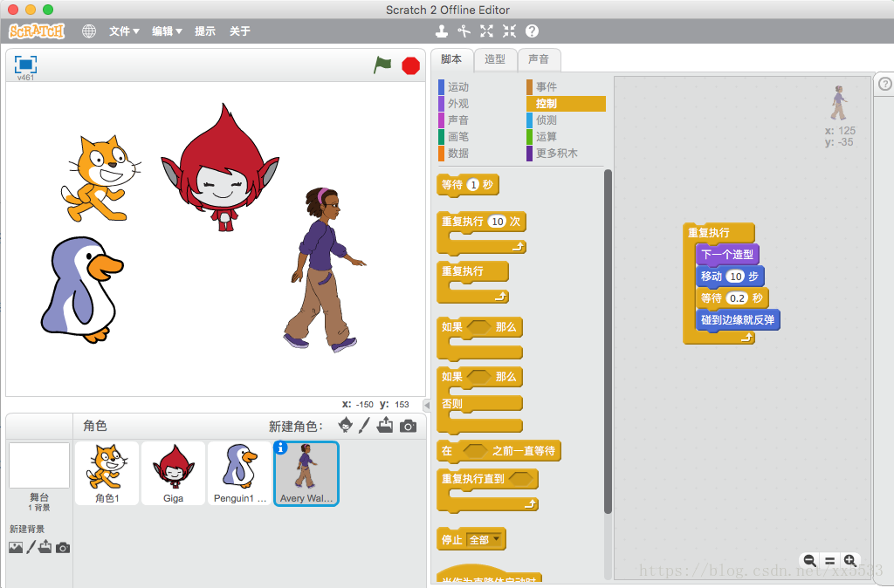Open the 编辑 menu
The width and height of the screenshot is (894, 588).
point(167,31)
